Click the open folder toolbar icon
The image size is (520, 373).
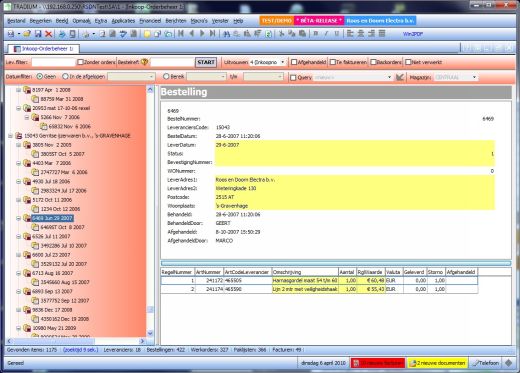point(27,34)
